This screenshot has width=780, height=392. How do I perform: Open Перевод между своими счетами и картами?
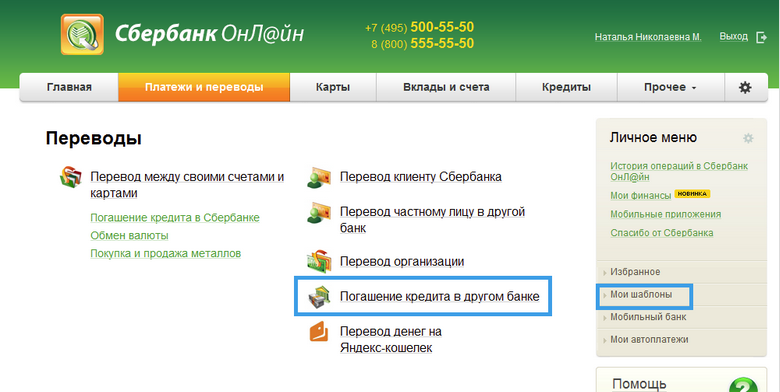pos(187,185)
